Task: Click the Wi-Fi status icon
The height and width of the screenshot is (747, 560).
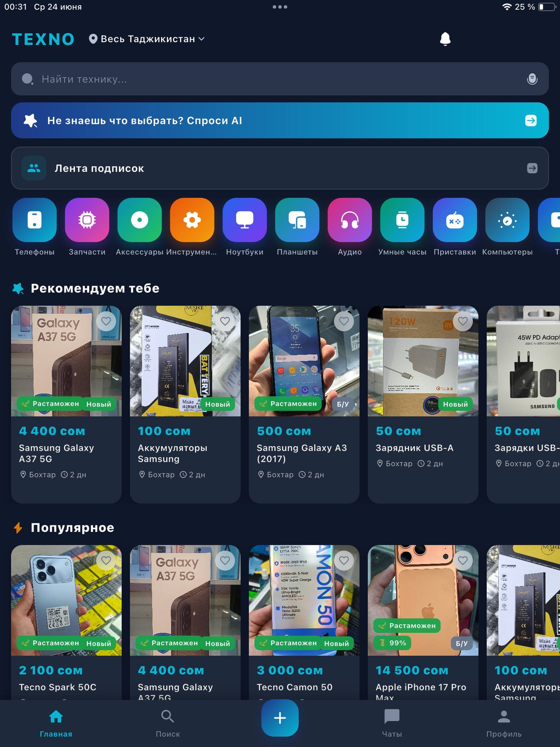Action: point(507,7)
